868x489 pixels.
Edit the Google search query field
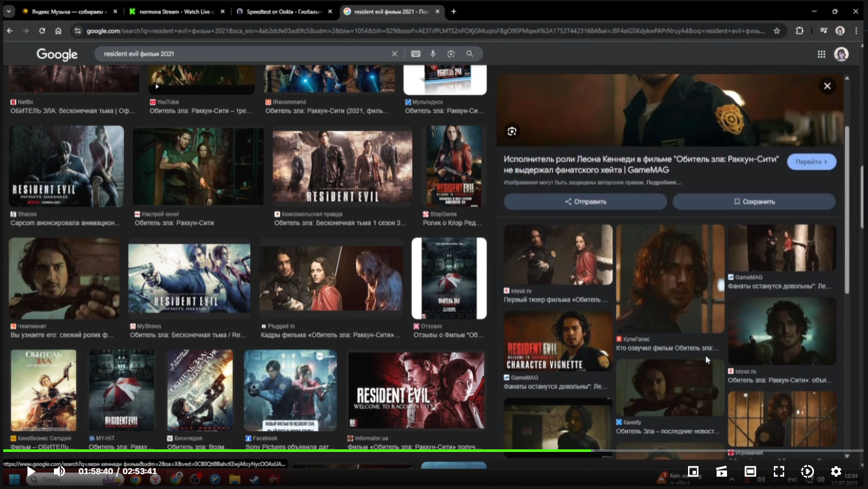[x=244, y=54]
